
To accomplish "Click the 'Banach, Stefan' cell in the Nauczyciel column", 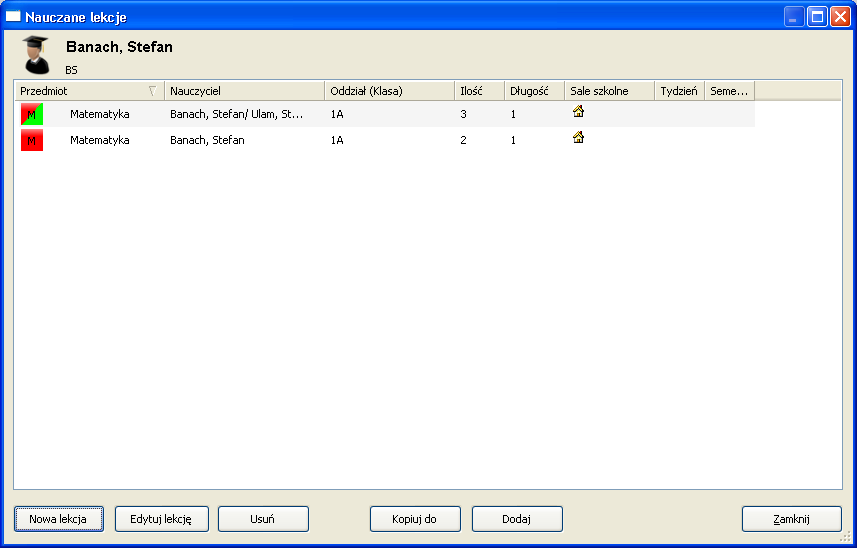I will (x=207, y=140).
